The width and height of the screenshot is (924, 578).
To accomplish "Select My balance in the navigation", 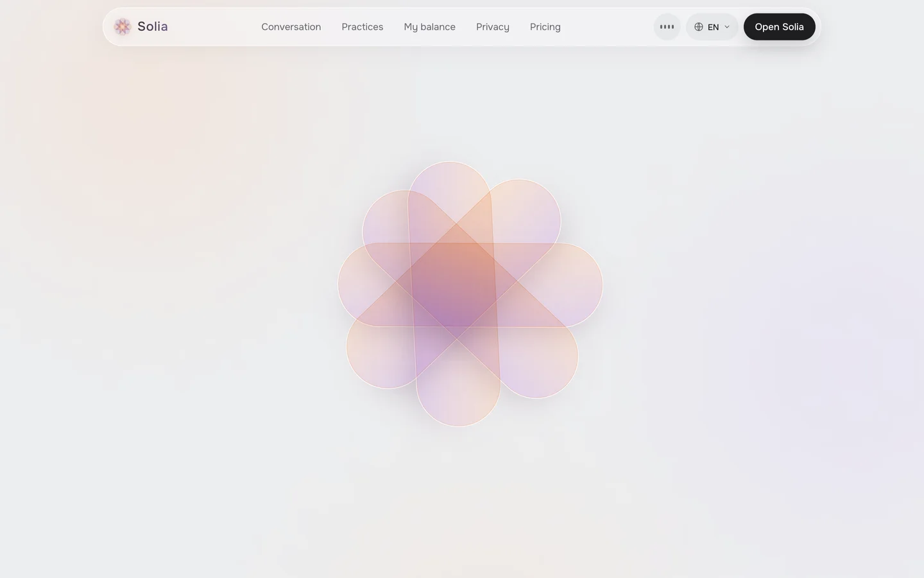I will [430, 27].
